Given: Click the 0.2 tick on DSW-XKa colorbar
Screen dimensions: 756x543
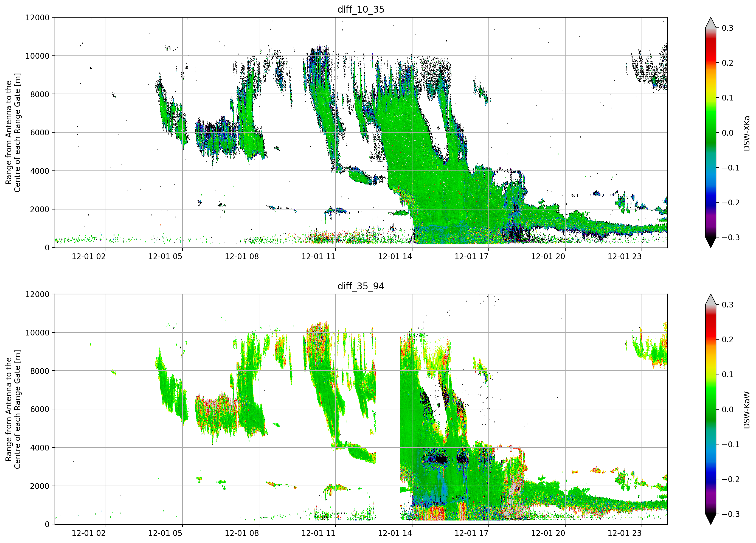Looking at the screenshot, I should tap(728, 63).
